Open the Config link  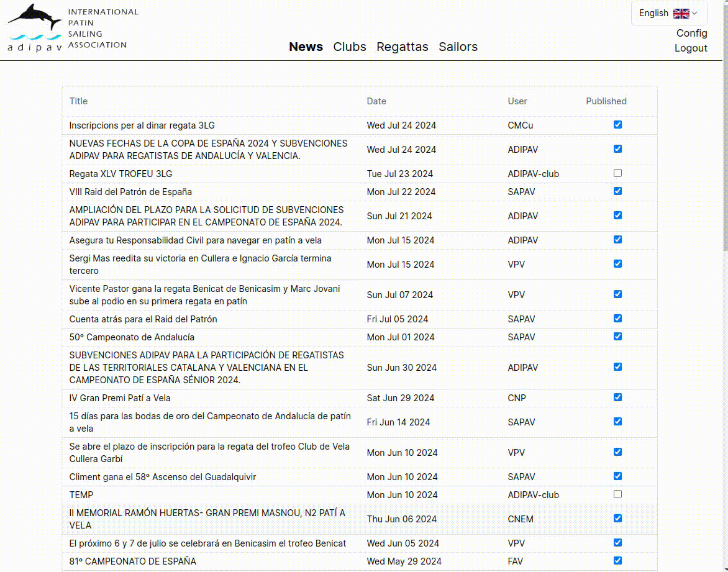tap(691, 33)
